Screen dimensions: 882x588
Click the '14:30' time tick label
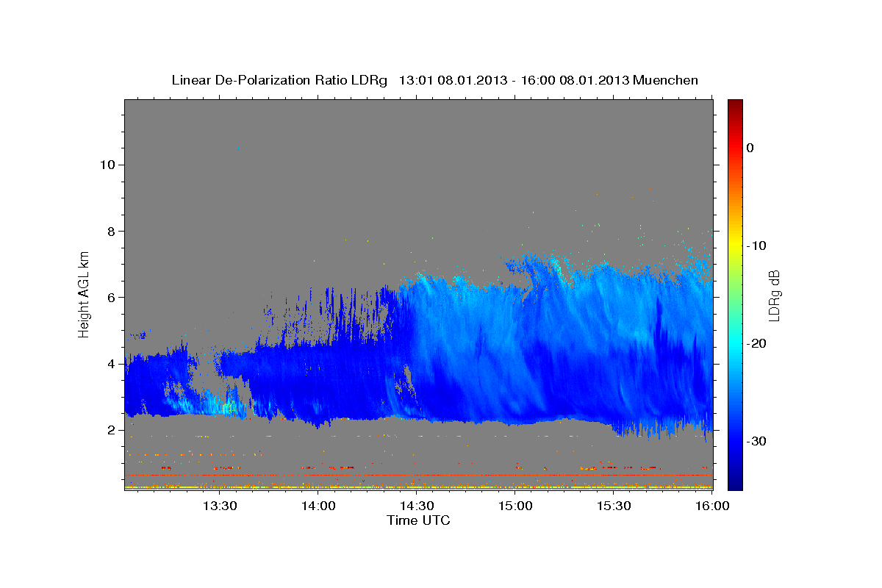coord(417,506)
